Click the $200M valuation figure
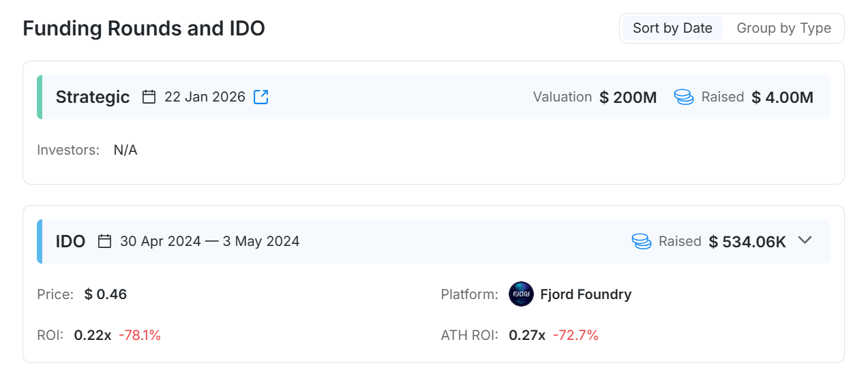868x374 pixels. click(x=628, y=97)
